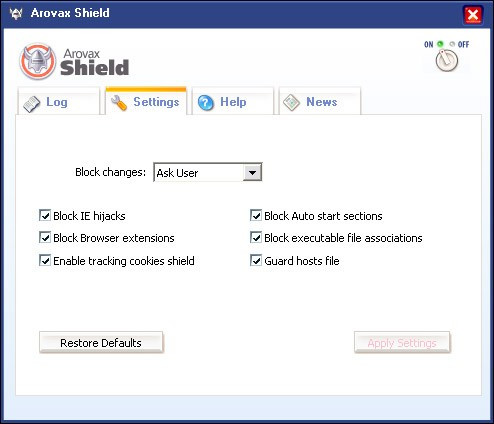Viewport: 494px width, 424px height.
Task: Uncheck Block Auto start sections
Action: pos(256,215)
